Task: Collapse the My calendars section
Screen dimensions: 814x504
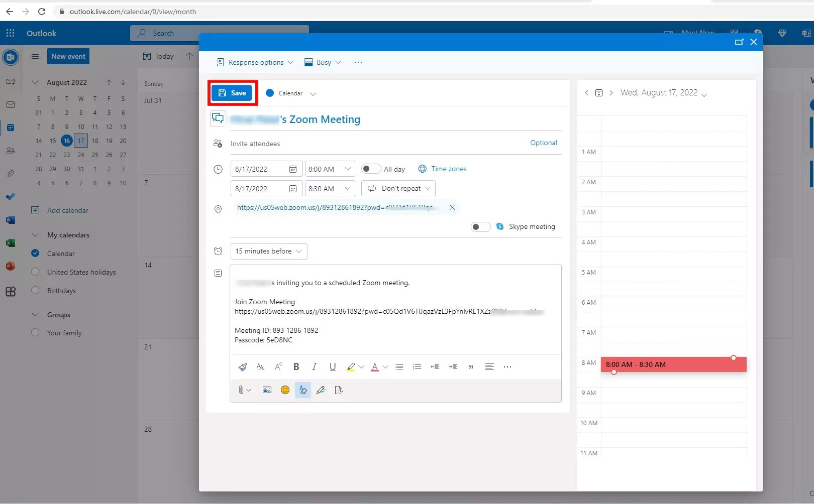Action: pyautogui.click(x=35, y=234)
